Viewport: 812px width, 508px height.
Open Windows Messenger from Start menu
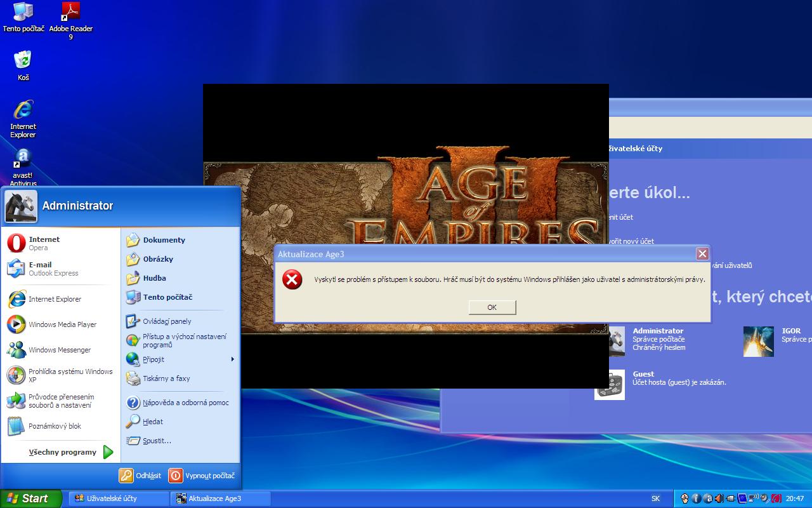60,350
